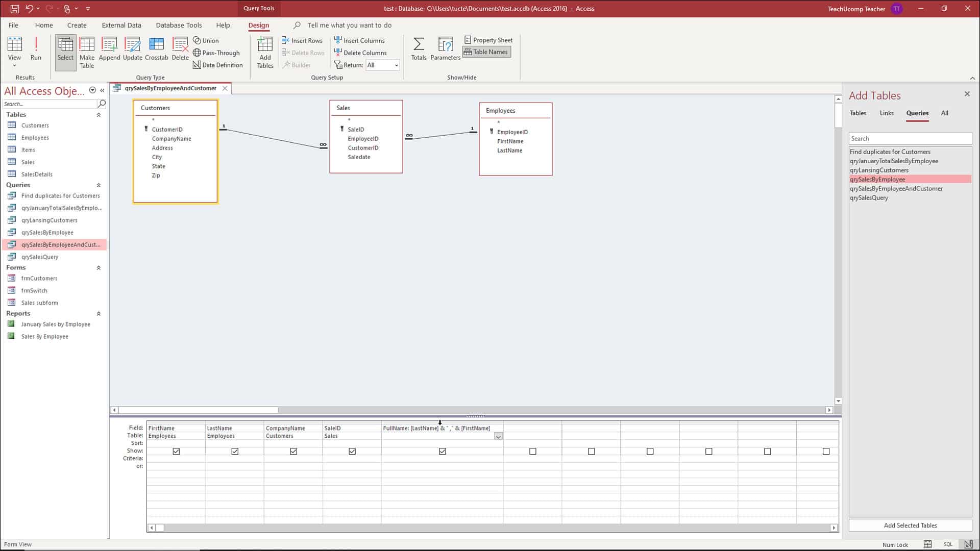The height and width of the screenshot is (551, 980).
Task: Switch to SQL view in status bar
Action: 948,544
